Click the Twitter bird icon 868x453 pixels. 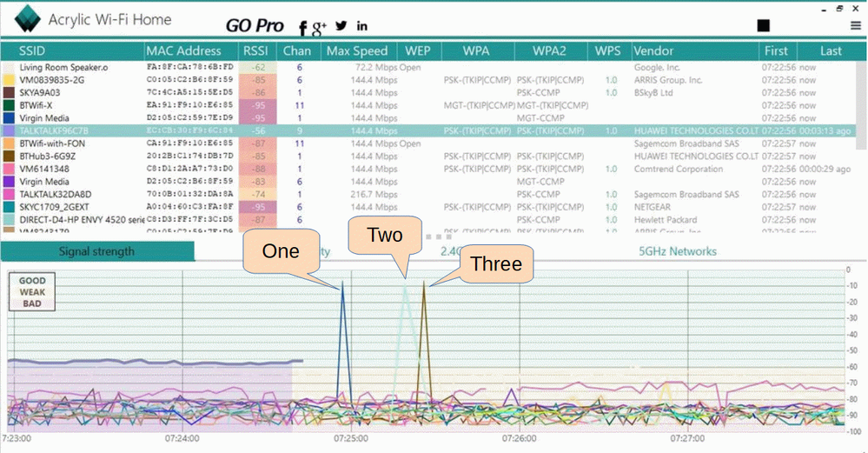click(x=341, y=26)
